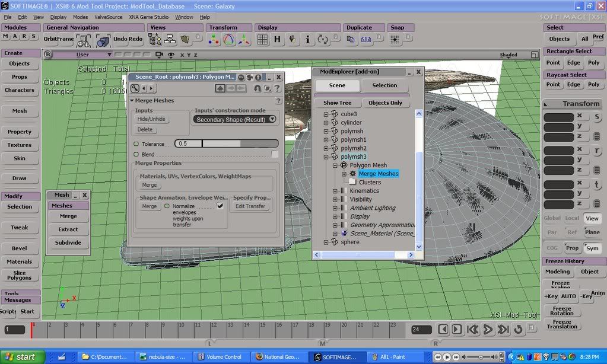Image resolution: width=607 pixels, height=364 pixels.
Task: Toggle the Blend animation checkbox
Action: pos(136,154)
